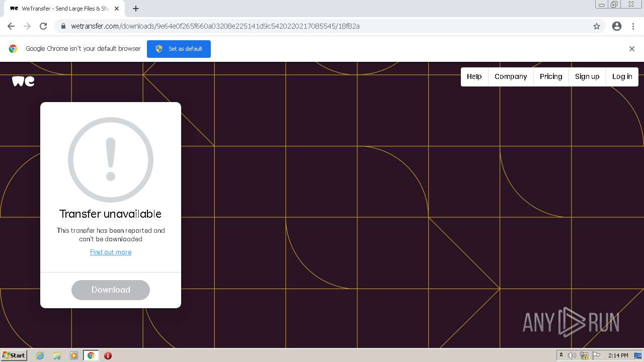Screen dimensions: 644x362
Task: Go back in Chrome history
Action: coord(11,26)
